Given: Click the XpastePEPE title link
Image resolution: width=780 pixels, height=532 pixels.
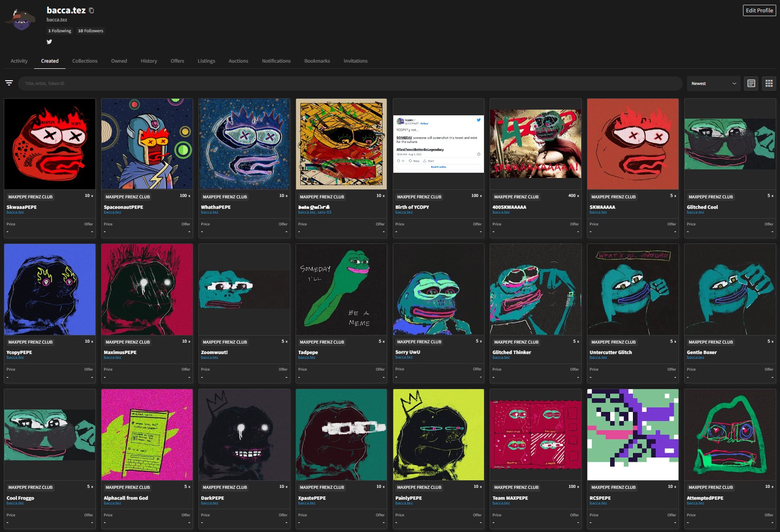Looking at the screenshot, I should point(312,498).
